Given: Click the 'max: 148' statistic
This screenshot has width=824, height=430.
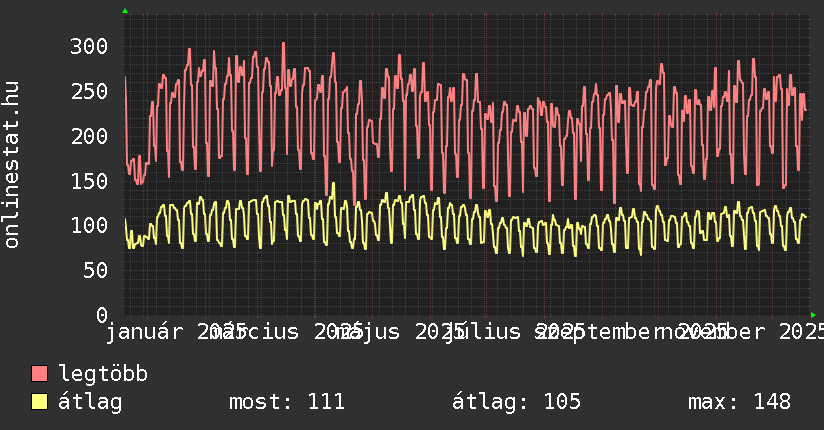Looking at the screenshot, I should tap(739, 402).
